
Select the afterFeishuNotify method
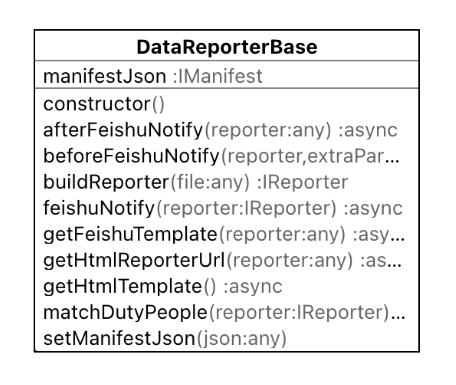click(220, 130)
